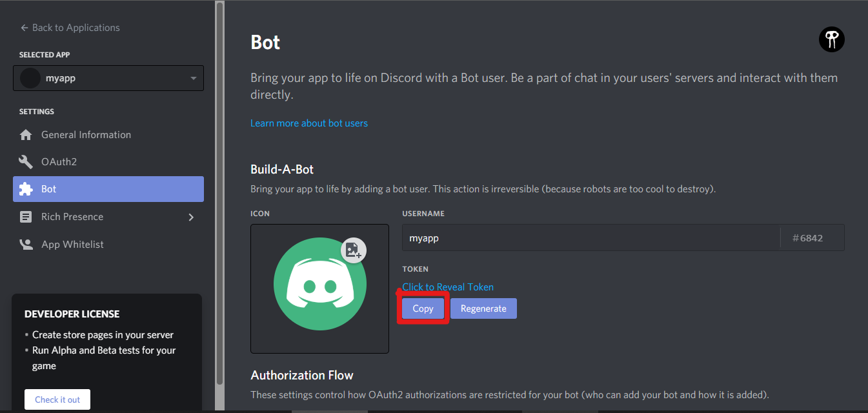Click the upload image icon on bot avatar
Screen dimensions: 868x413
click(353, 250)
